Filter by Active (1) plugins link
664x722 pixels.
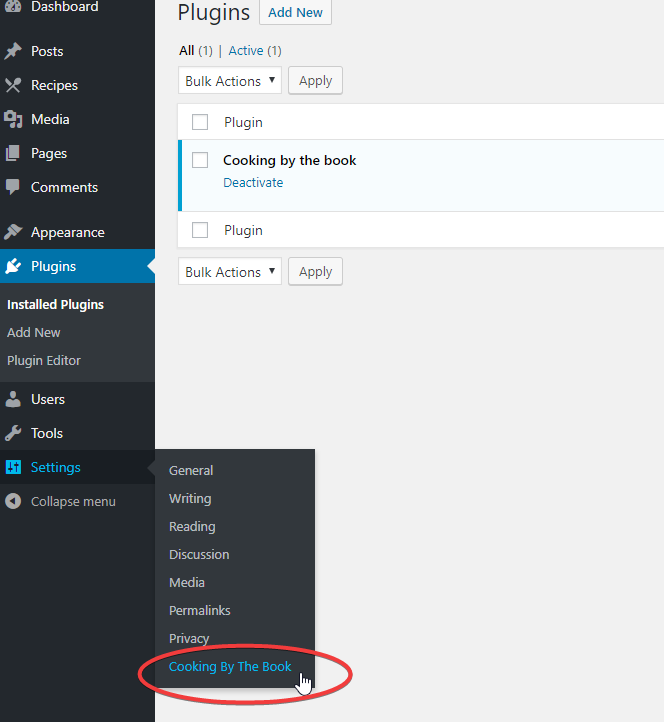pyautogui.click(x=255, y=50)
